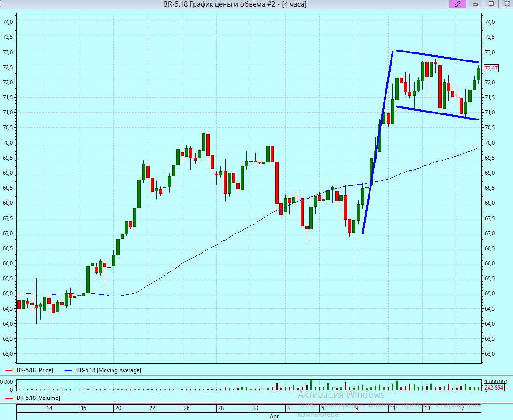Click the date label 3 on the time axis
Viewport: 513px width, 420px height.
pos(288,408)
